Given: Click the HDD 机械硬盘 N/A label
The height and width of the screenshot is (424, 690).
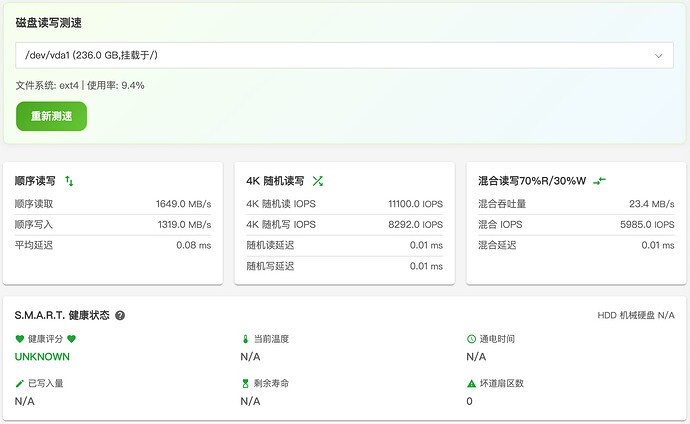Looking at the screenshot, I should click(x=636, y=315).
